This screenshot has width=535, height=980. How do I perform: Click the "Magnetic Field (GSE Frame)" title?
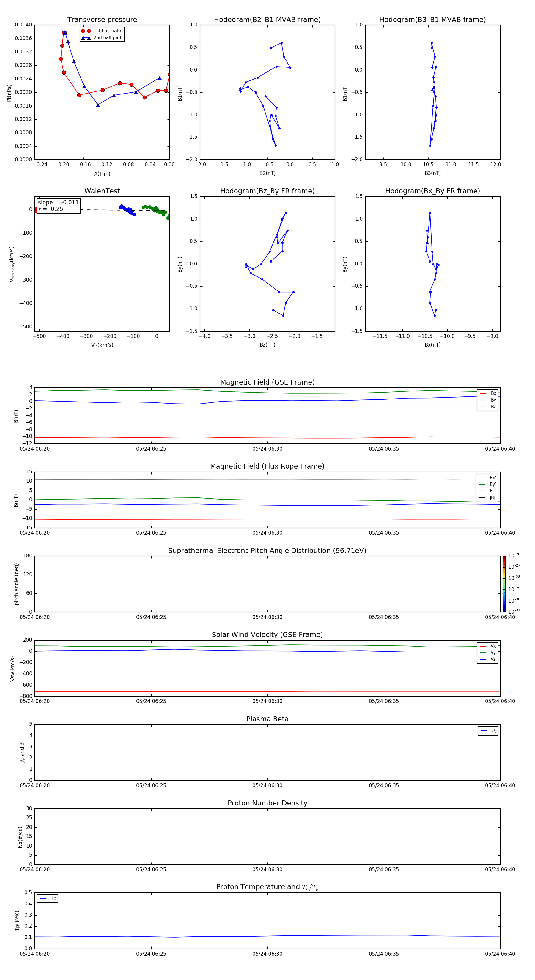coord(267,382)
